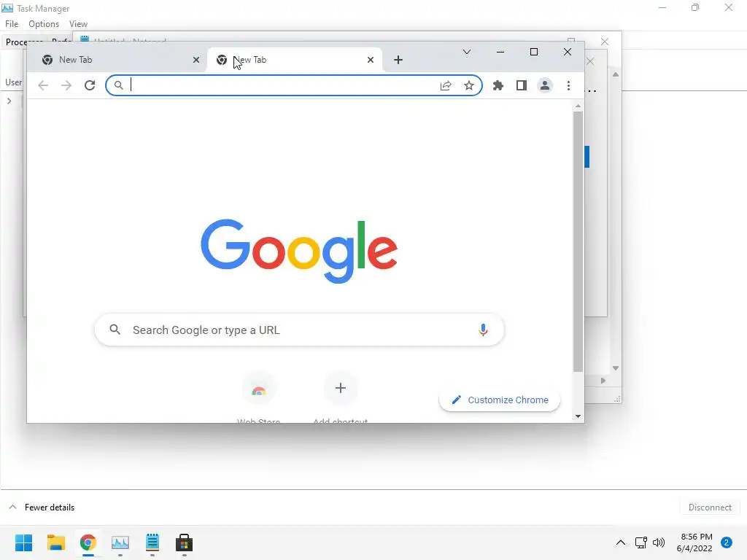Open Task Manager Options menu
Image resolution: width=747 pixels, height=560 pixels.
(x=43, y=24)
